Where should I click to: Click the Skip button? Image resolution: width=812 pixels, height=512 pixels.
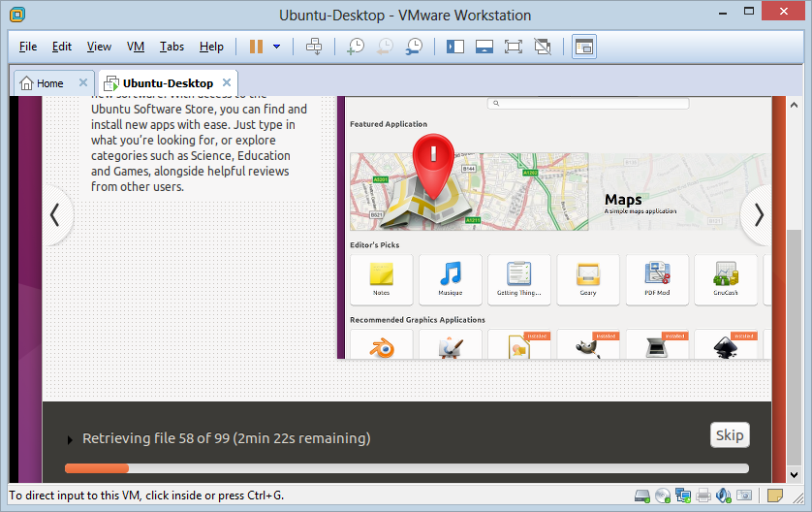[730, 435]
